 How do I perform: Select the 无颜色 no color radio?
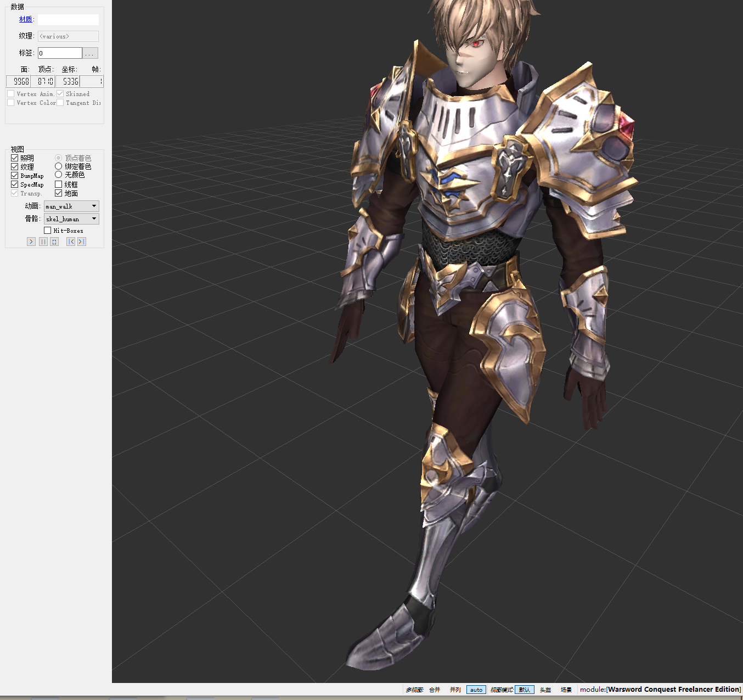coord(58,175)
